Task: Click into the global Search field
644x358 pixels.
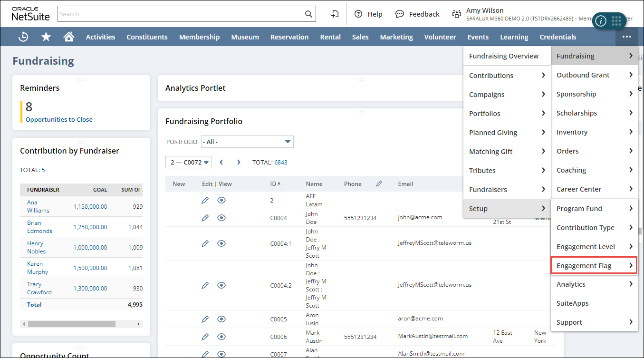Action: coord(181,14)
